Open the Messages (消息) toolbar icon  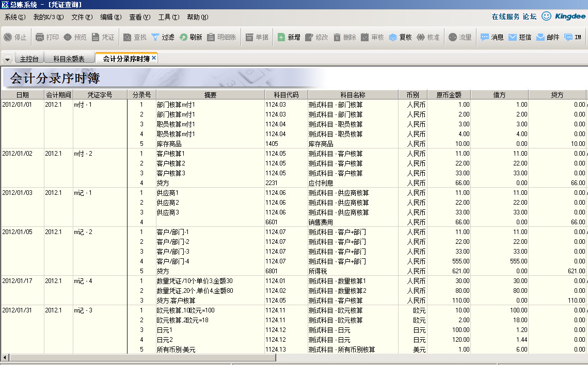(485, 37)
